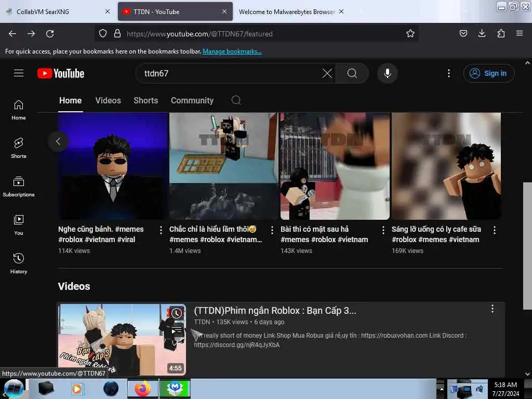Run search with the magnifier button
The width and height of the screenshot is (532, 399).
(x=352, y=73)
